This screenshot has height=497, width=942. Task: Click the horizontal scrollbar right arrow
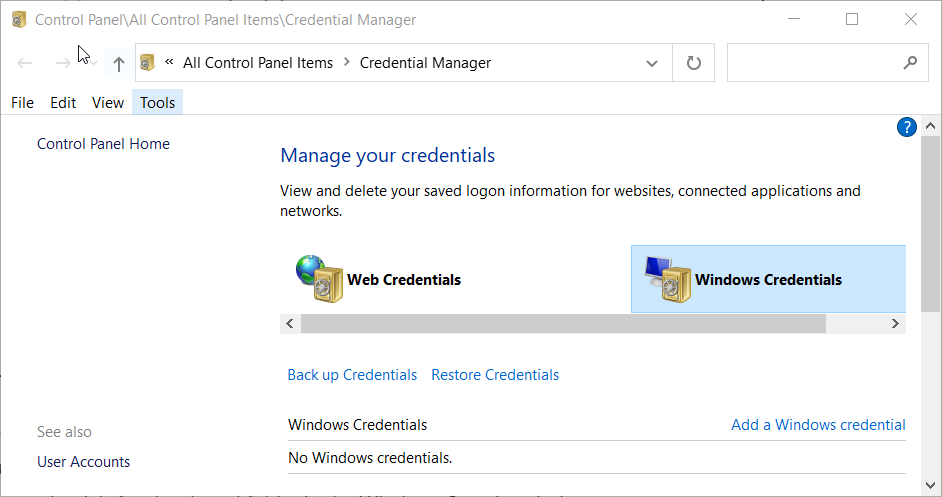895,323
